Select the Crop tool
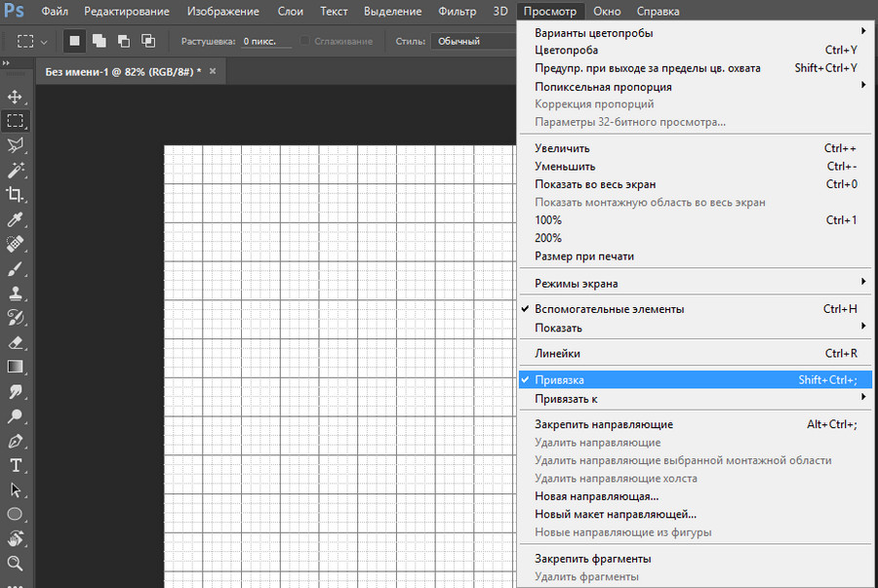The image size is (878, 588). point(15,195)
